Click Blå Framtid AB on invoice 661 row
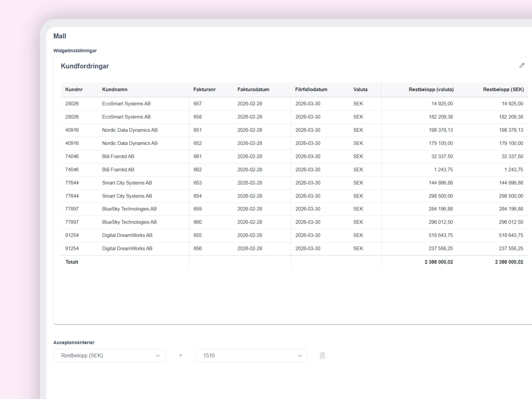This screenshot has height=399, width=532. [118, 156]
